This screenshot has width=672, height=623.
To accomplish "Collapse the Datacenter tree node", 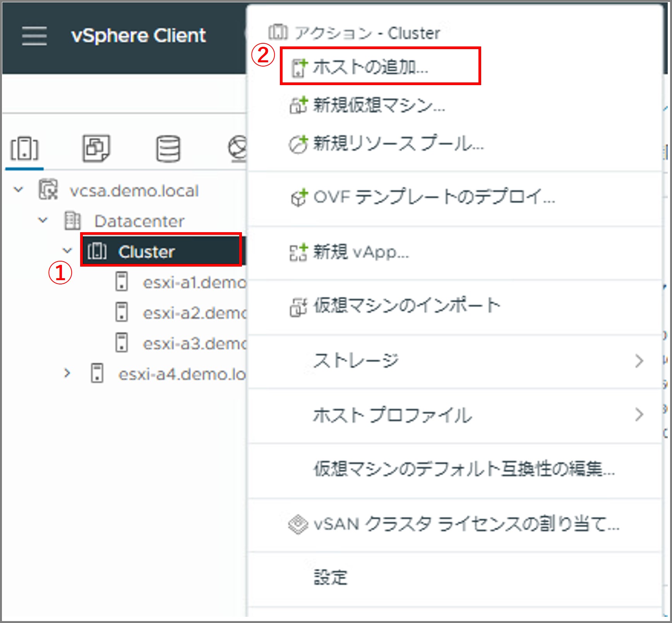I will click(x=43, y=221).
